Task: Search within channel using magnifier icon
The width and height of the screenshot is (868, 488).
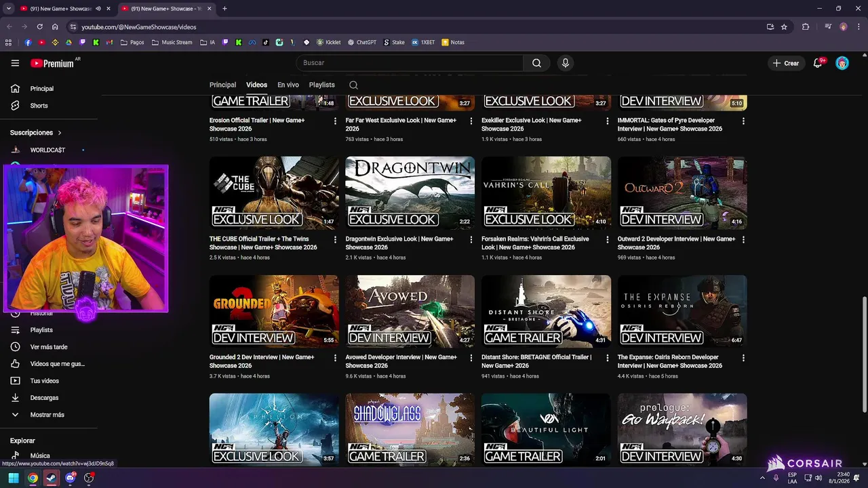Action: (353, 85)
